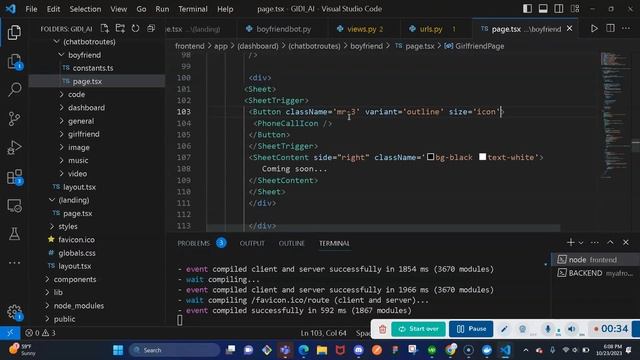The height and width of the screenshot is (360, 640).
Task: Open favicon.ico in the explorer
Action: click(x=76, y=240)
